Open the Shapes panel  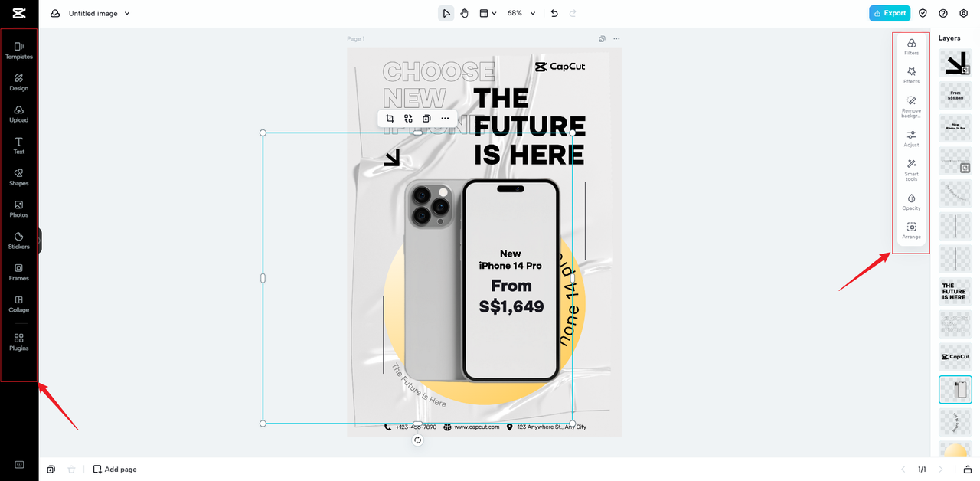point(19,177)
